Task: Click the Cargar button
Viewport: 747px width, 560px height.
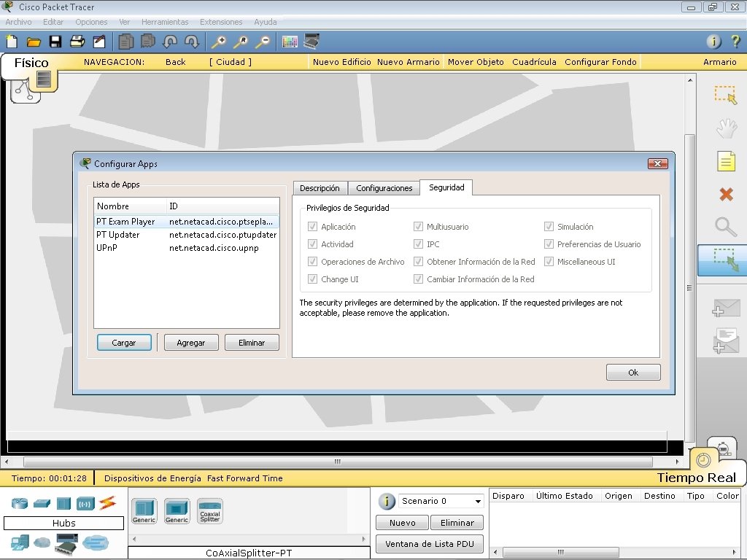Action: point(124,343)
